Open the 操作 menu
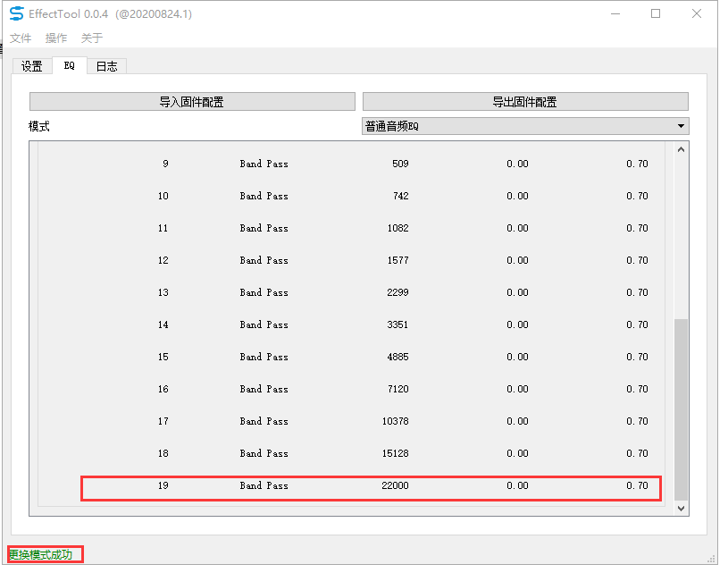Image resolution: width=728 pixels, height=573 pixels. pyautogui.click(x=56, y=38)
